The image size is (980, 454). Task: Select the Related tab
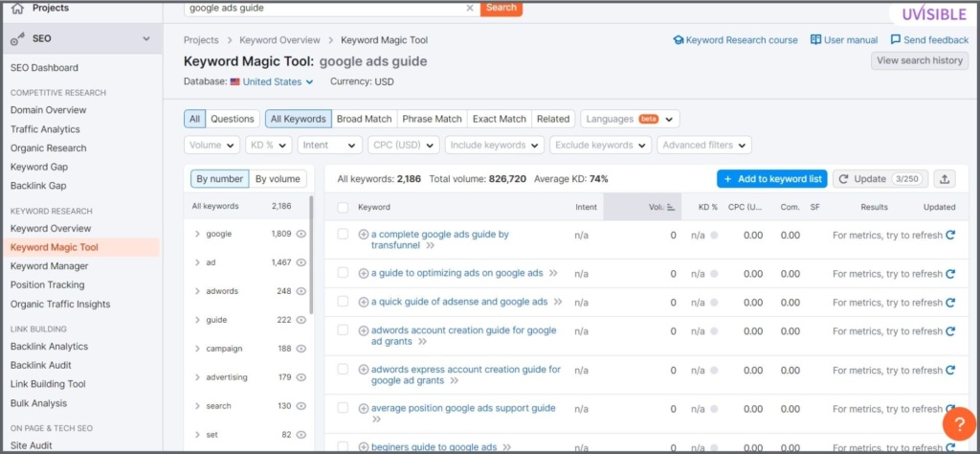553,119
